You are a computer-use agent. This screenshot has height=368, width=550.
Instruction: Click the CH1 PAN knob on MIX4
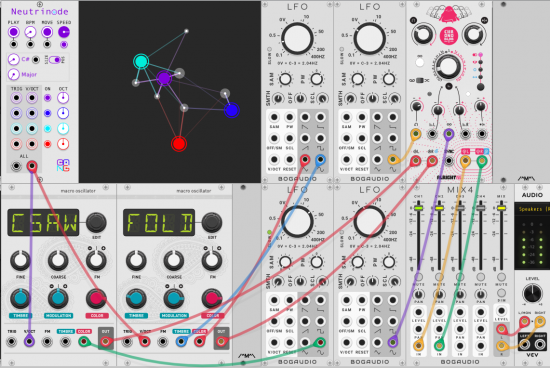(418, 294)
